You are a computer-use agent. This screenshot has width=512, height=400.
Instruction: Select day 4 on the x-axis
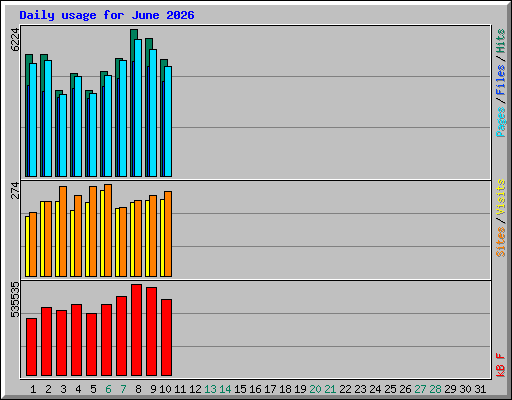78,389
